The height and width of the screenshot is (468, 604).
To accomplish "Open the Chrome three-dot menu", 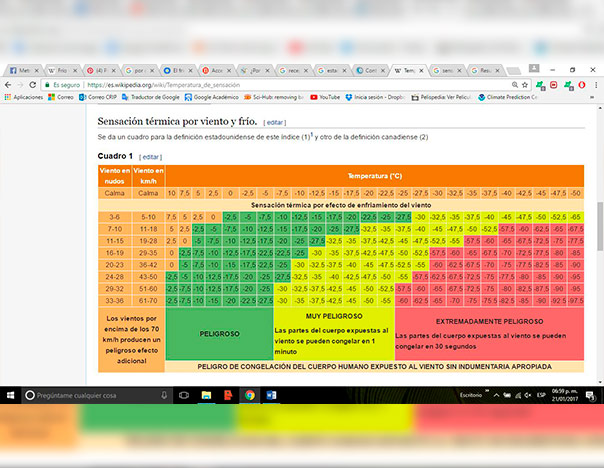I will [594, 86].
